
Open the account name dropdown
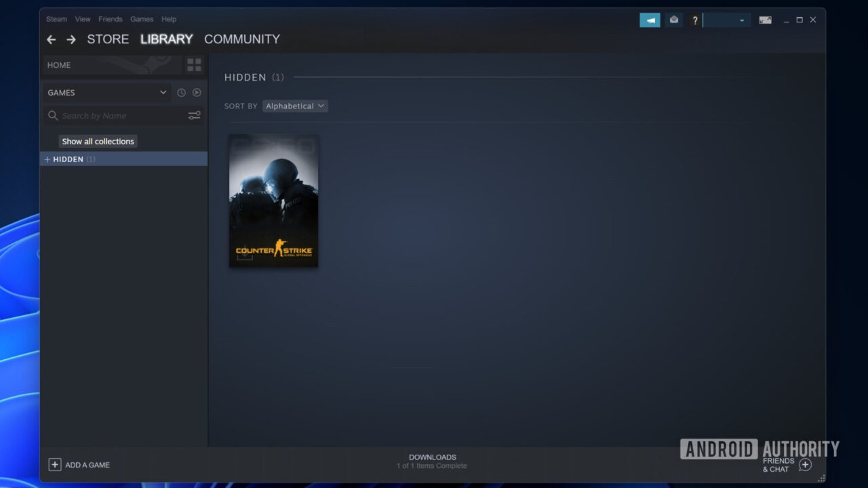point(726,20)
